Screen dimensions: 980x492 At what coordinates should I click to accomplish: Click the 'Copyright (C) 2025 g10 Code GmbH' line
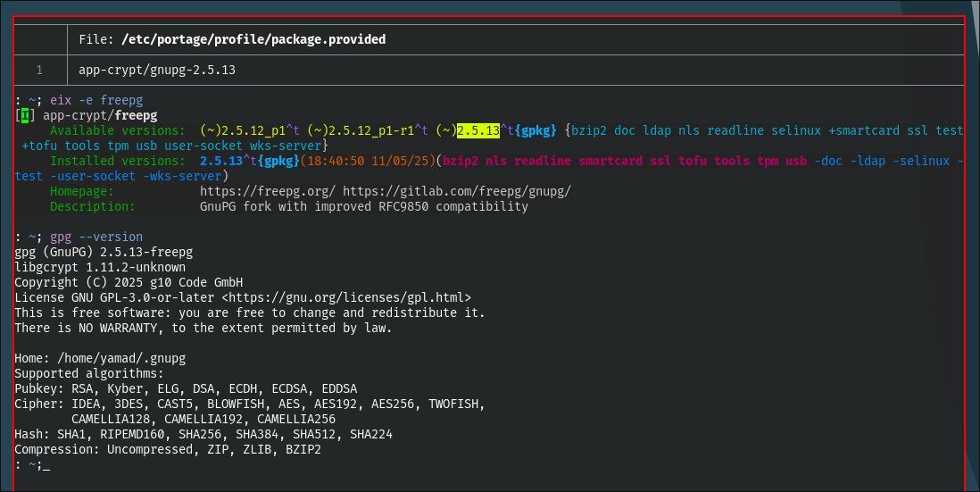pos(129,282)
